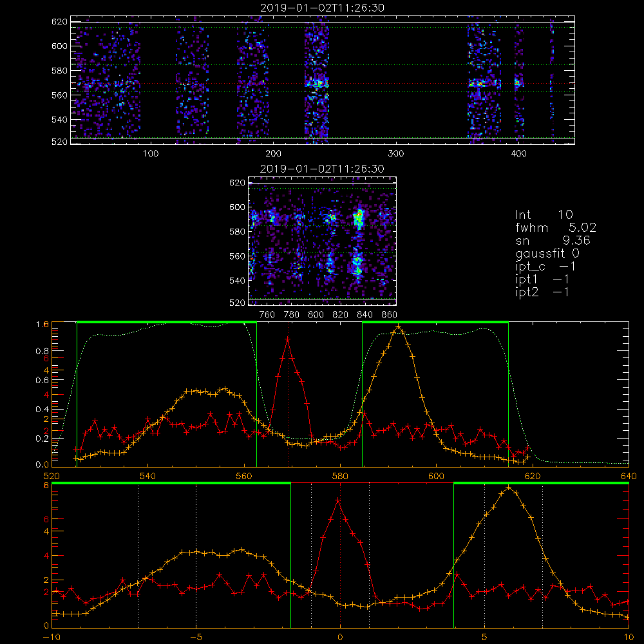Click the 540 y-axis label of small spectrogram
This screenshot has height=644, width=644.
tap(238, 281)
